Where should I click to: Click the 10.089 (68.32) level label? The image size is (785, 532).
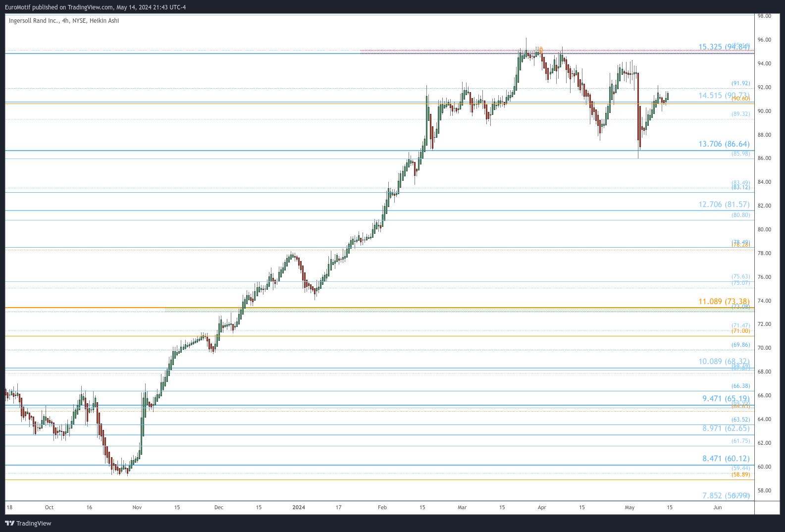click(x=724, y=362)
